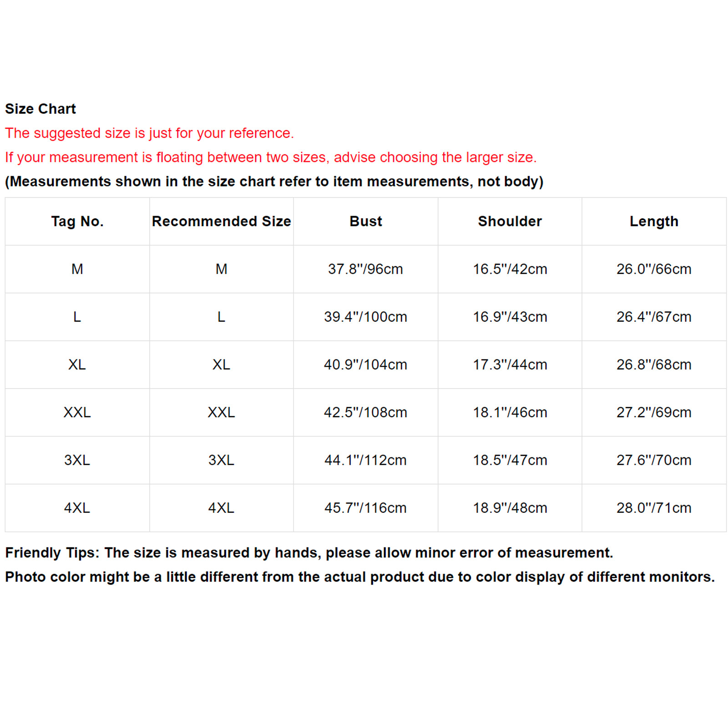Click the 28.0"/71cm length cell

click(654, 508)
